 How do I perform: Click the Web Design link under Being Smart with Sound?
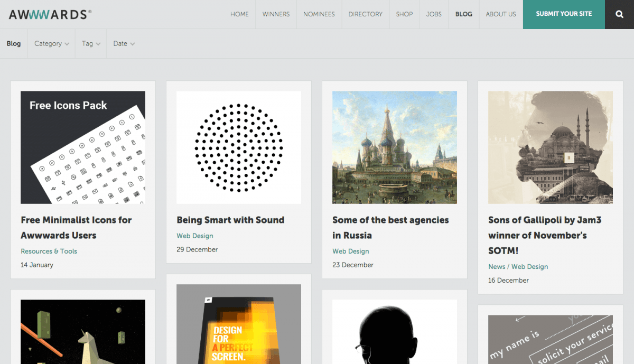click(194, 236)
